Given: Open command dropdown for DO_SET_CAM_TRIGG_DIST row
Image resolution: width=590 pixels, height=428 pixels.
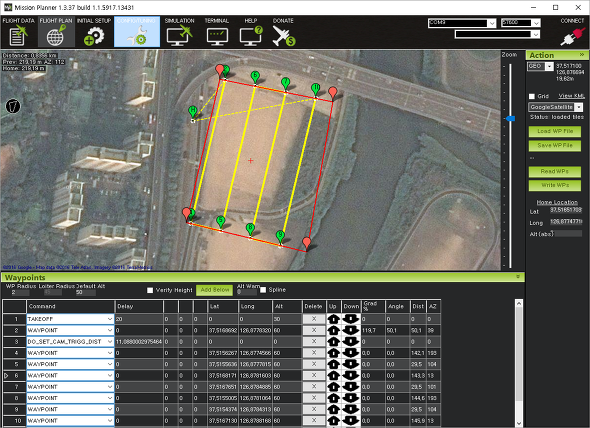Looking at the screenshot, I should click(x=109, y=342).
